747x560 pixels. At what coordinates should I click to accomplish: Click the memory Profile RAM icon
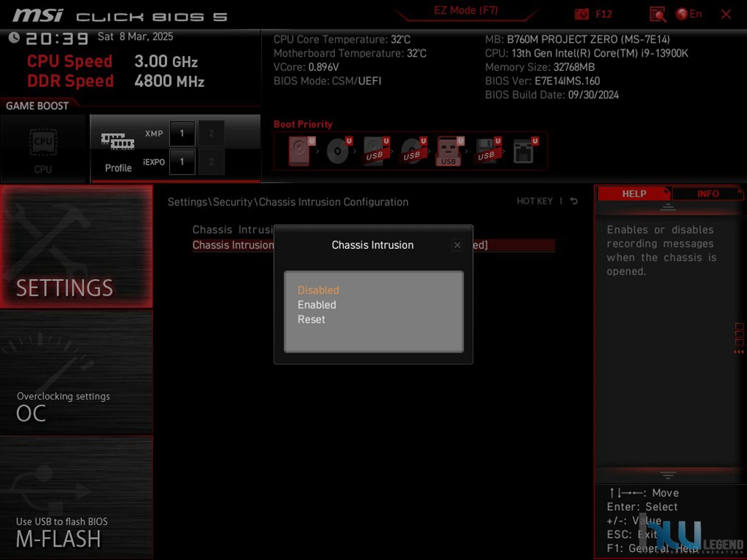[x=117, y=141]
